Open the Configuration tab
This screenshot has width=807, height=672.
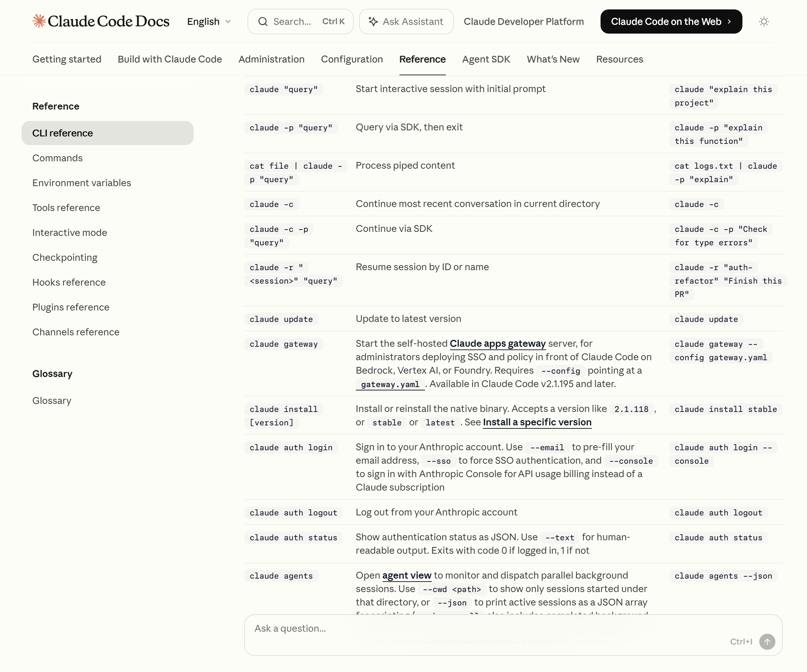tap(352, 59)
